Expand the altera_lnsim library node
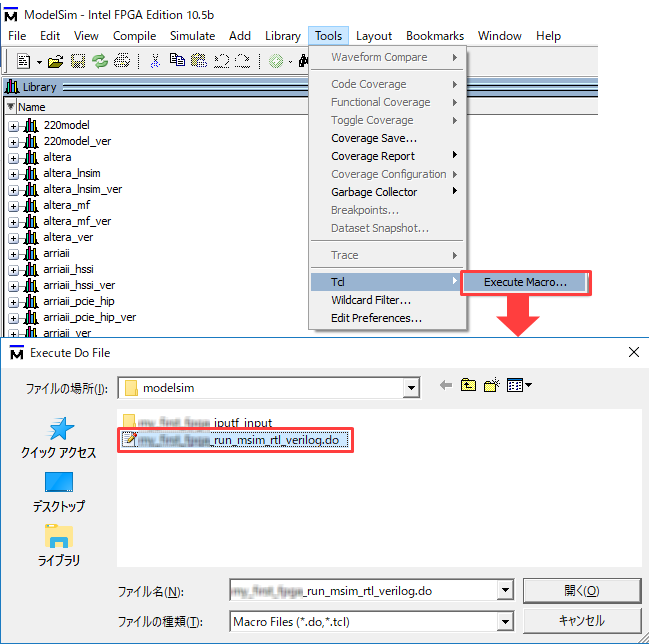This screenshot has width=649, height=644. 13,174
